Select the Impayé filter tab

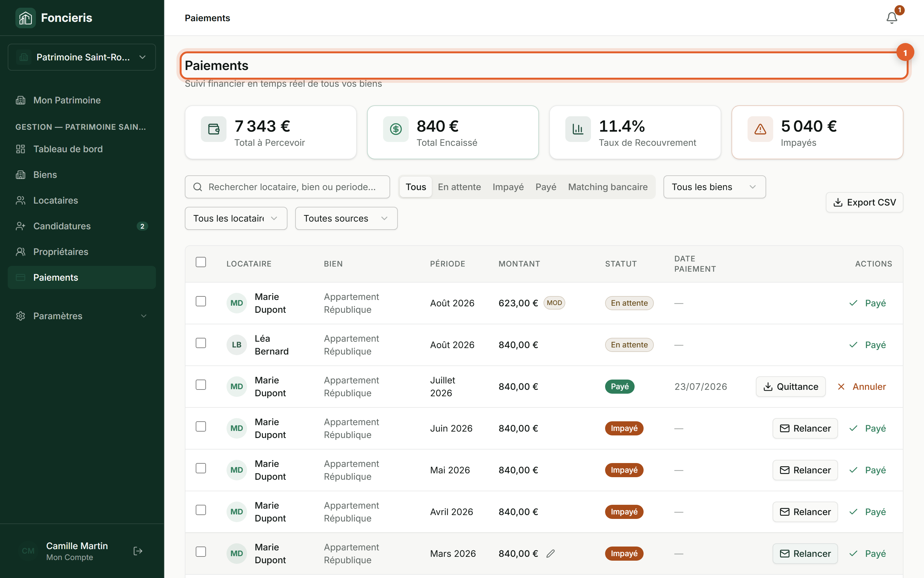pos(508,187)
